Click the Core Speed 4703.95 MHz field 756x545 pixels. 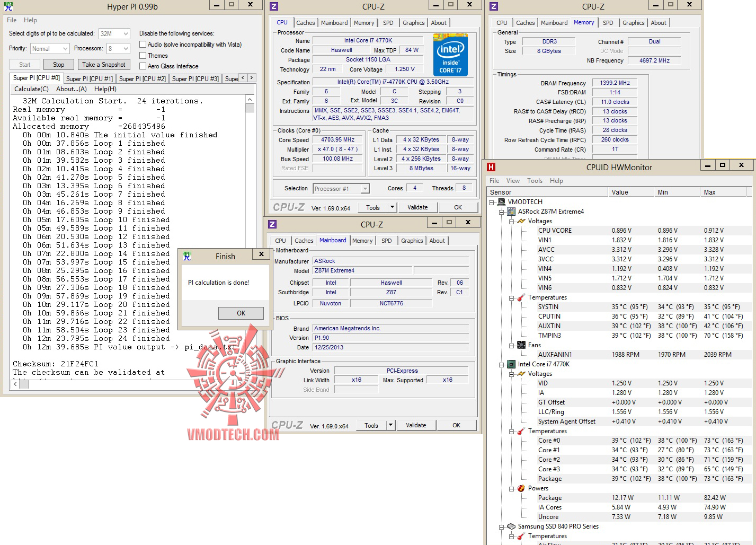tap(337, 140)
